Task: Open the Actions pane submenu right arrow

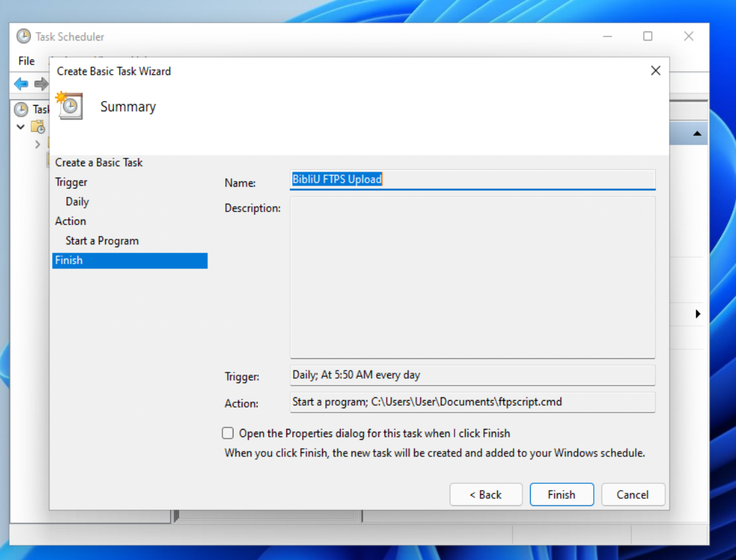Action: pyautogui.click(x=698, y=314)
